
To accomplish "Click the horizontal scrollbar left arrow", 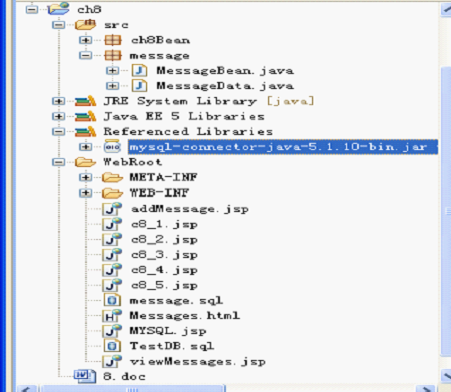I will 27,389.
